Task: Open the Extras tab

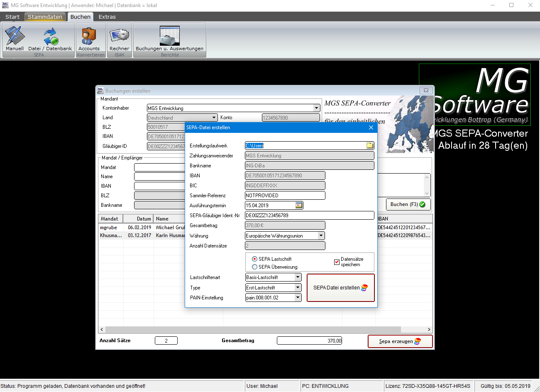Action: 107,17
